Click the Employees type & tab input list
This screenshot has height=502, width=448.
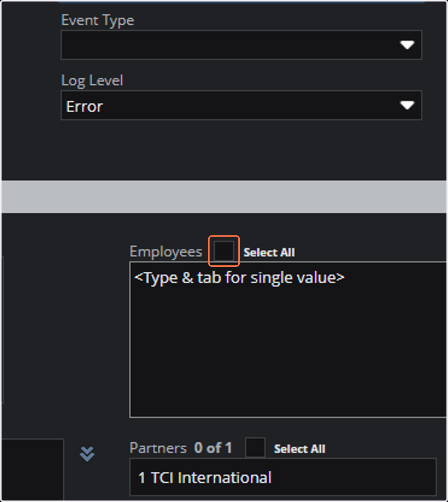288,340
